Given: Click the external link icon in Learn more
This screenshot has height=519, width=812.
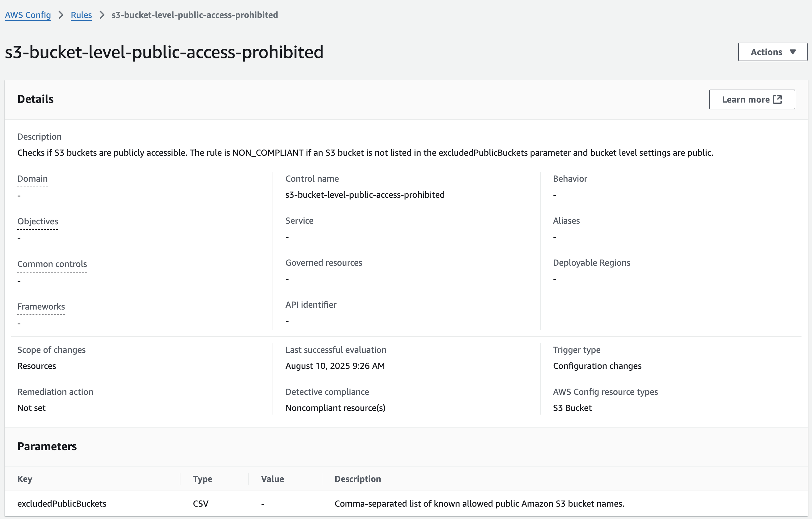Looking at the screenshot, I should [x=778, y=99].
